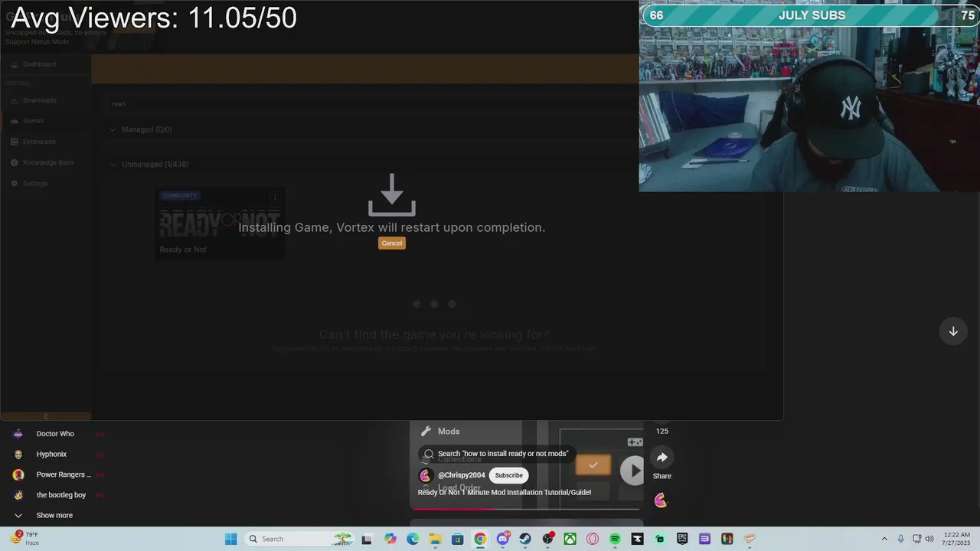The width and height of the screenshot is (980, 551).
Task: Click the scroll-down arrow button
Action: point(953,331)
